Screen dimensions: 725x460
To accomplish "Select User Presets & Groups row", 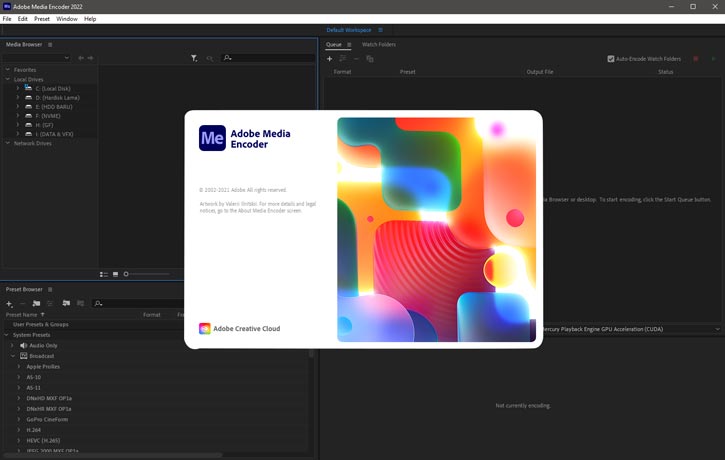I will (41, 325).
